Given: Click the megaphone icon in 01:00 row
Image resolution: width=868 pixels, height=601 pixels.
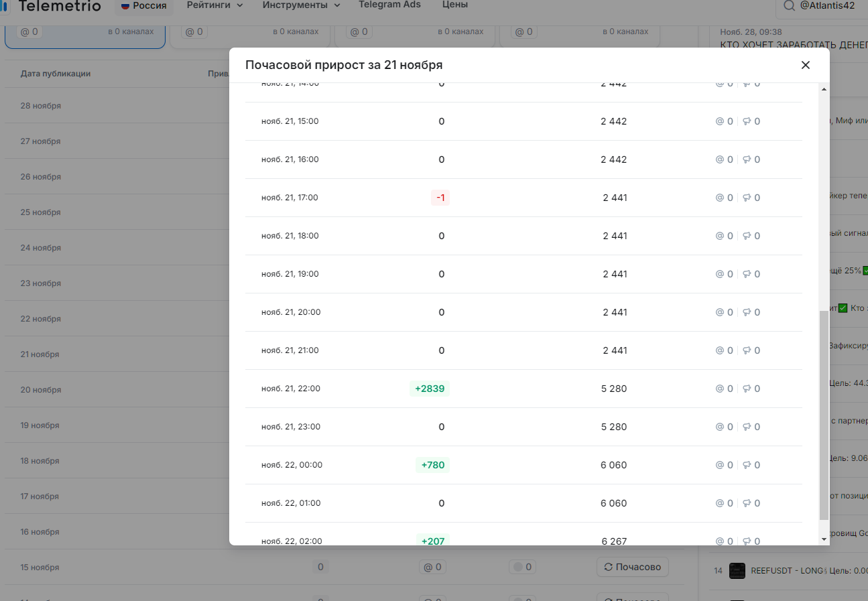Looking at the screenshot, I should pyautogui.click(x=746, y=503).
